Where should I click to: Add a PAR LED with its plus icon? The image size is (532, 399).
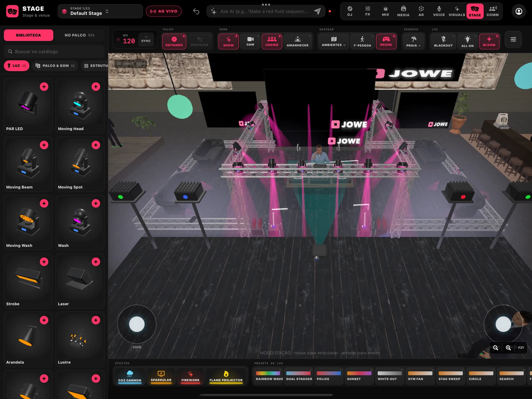44,87
